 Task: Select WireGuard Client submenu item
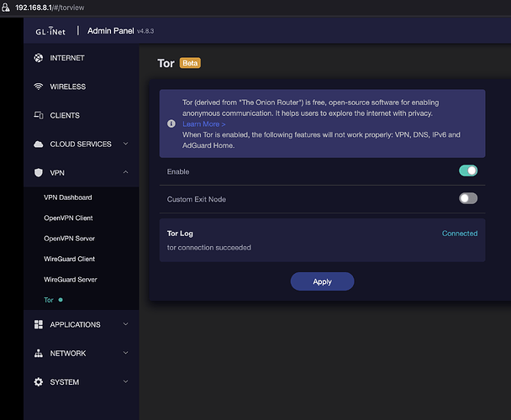70,259
